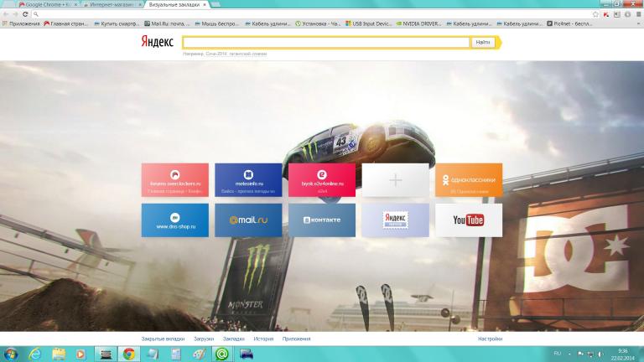Open the VKontakte bookmark tile

(322, 220)
